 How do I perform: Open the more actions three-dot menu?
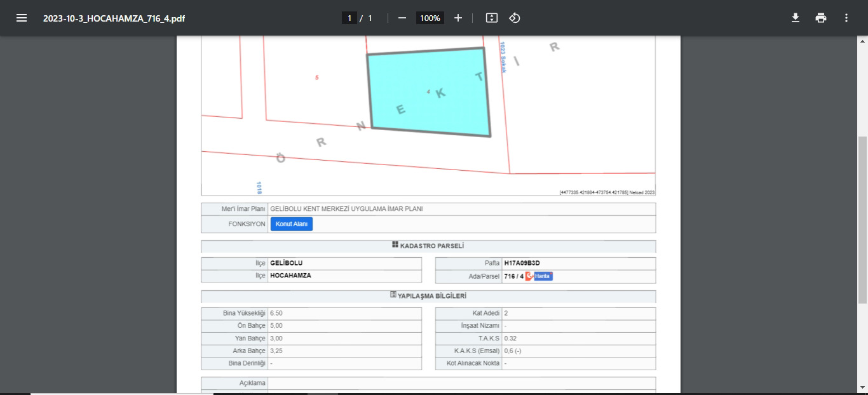click(x=846, y=18)
